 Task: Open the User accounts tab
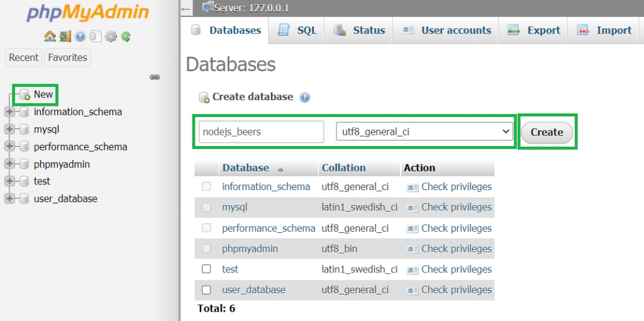point(446,30)
